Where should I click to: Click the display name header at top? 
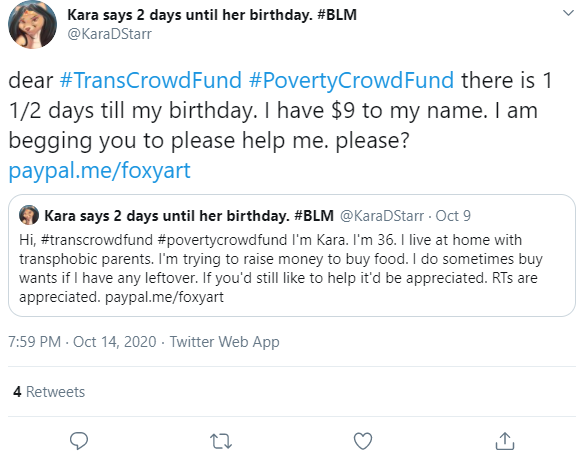tap(212, 15)
